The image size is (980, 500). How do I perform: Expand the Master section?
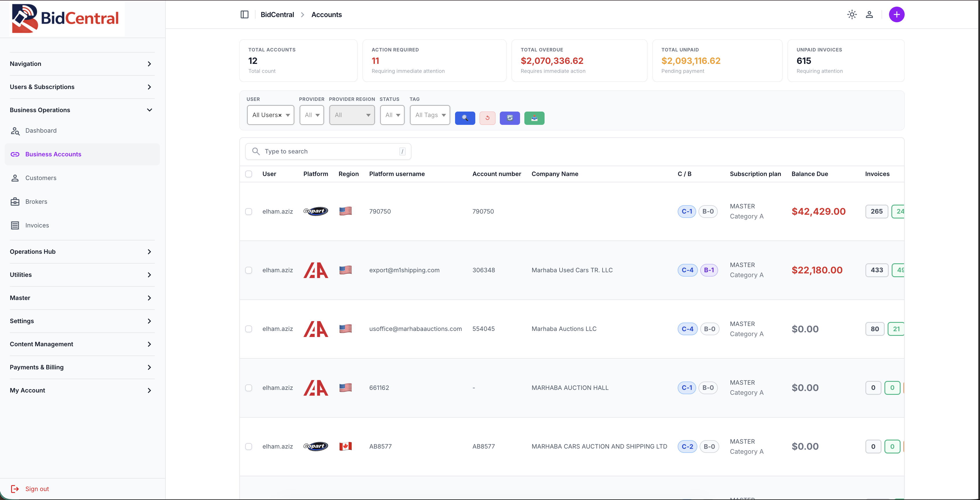[x=82, y=298]
